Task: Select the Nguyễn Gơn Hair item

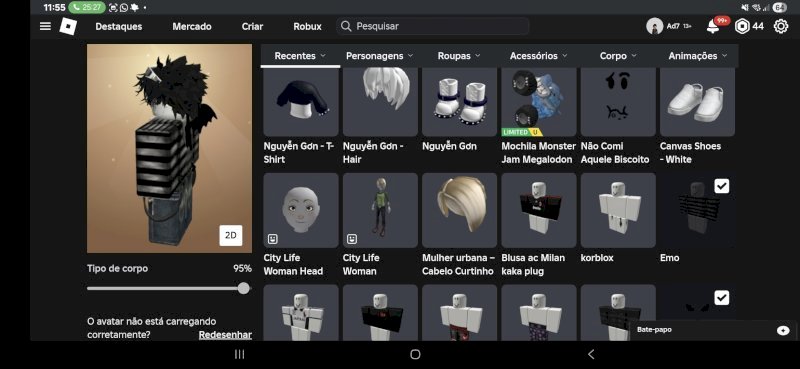Action: tap(380, 102)
